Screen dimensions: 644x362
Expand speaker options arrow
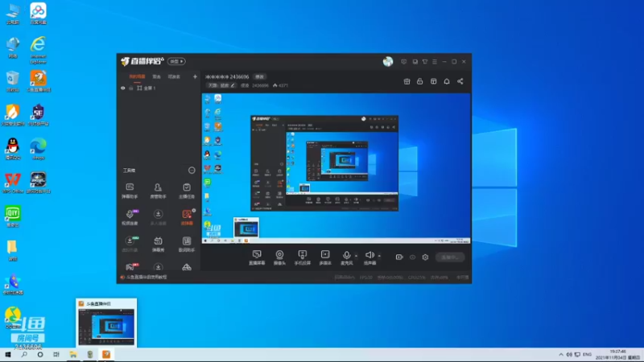point(379,256)
